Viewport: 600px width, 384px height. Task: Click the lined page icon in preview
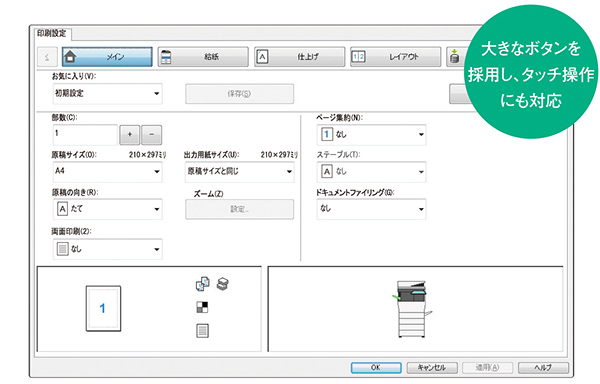click(x=202, y=331)
